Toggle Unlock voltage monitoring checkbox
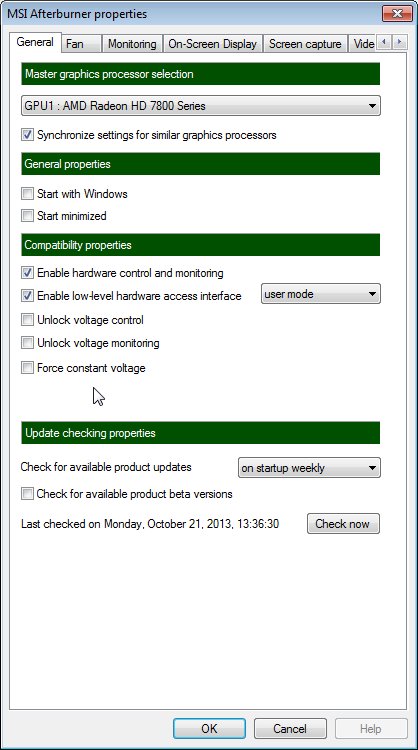Screen dimensions: 418x750 click(x=27, y=342)
